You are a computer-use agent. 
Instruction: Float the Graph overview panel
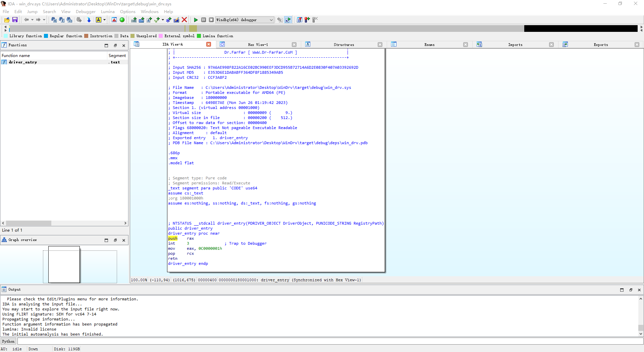point(115,240)
